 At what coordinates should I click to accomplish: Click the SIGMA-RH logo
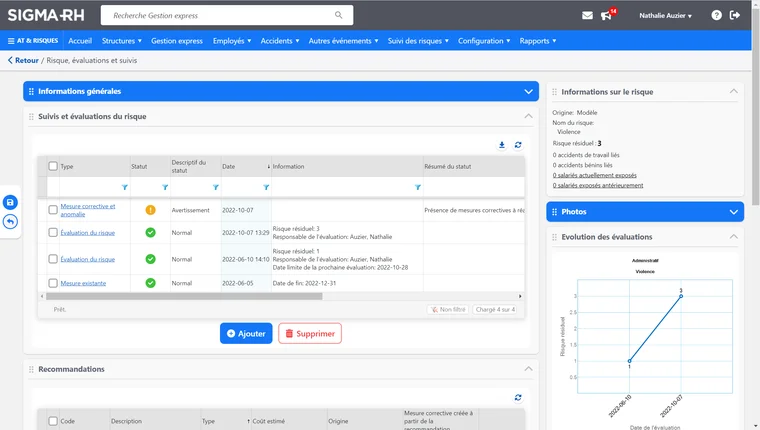point(46,15)
